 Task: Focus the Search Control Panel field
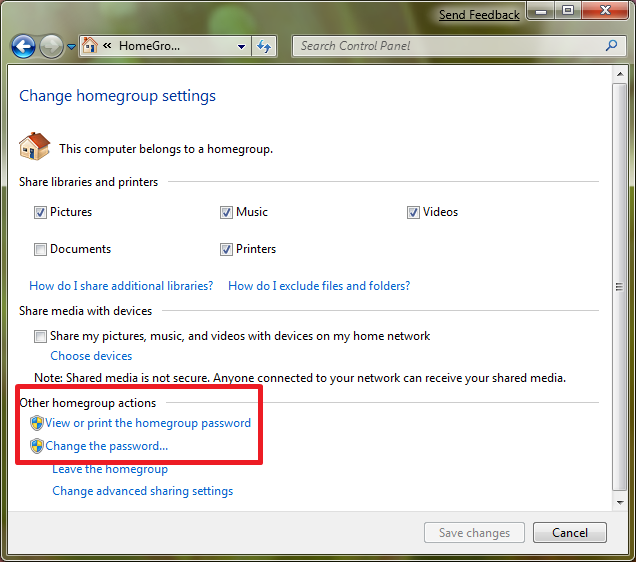click(460, 46)
